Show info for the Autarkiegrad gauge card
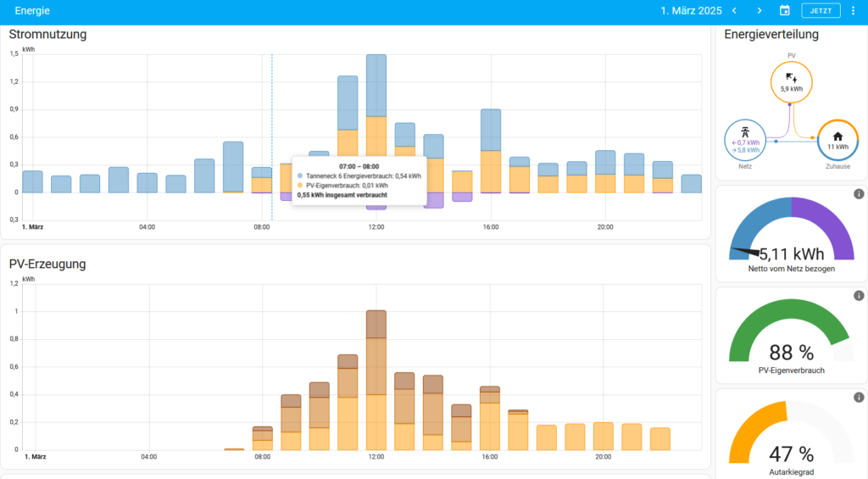 pyautogui.click(x=858, y=397)
